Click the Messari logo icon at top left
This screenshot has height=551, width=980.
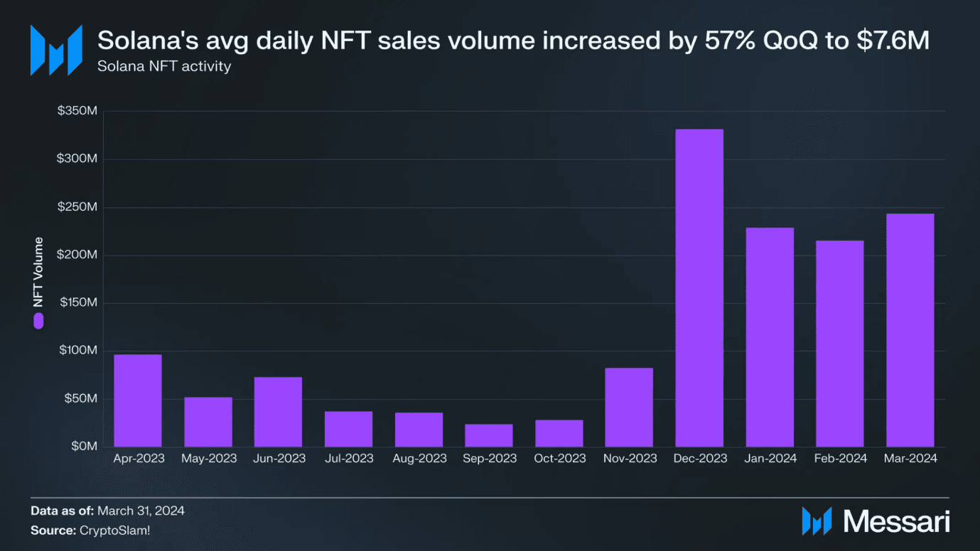click(55, 50)
